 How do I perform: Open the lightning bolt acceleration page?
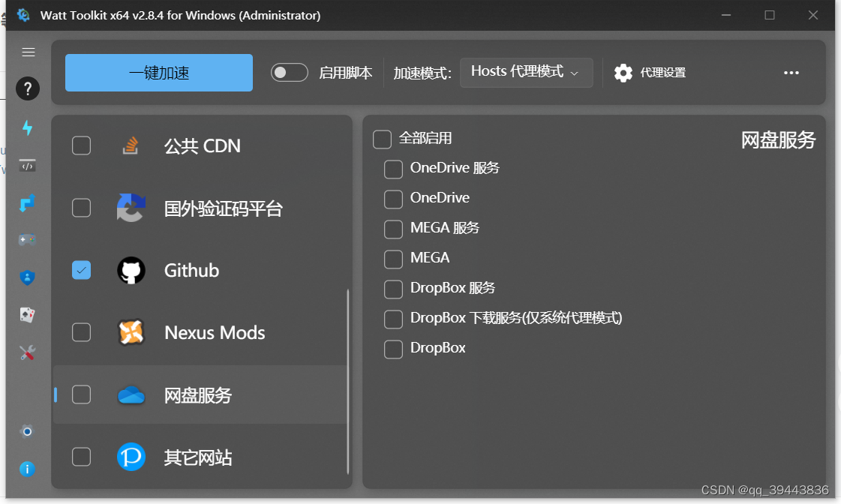[x=27, y=127]
